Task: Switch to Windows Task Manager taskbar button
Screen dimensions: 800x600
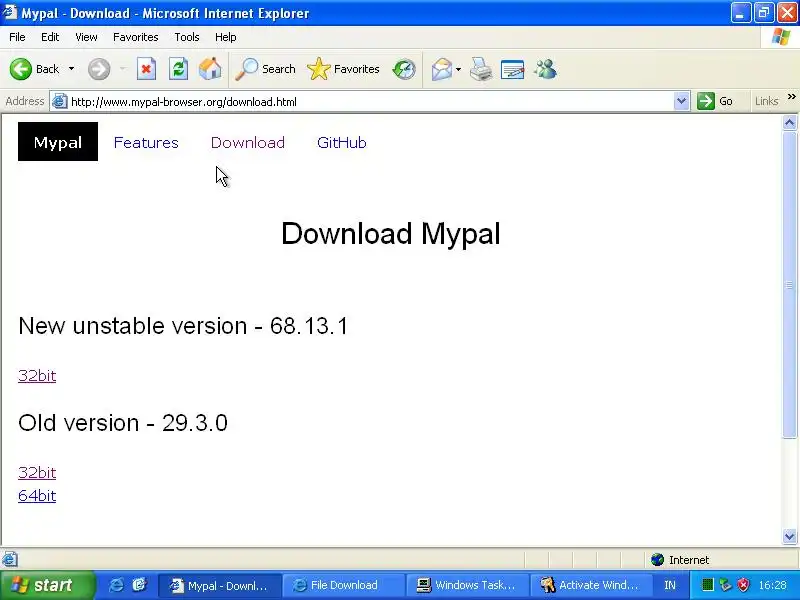Action: click(467, 585)
